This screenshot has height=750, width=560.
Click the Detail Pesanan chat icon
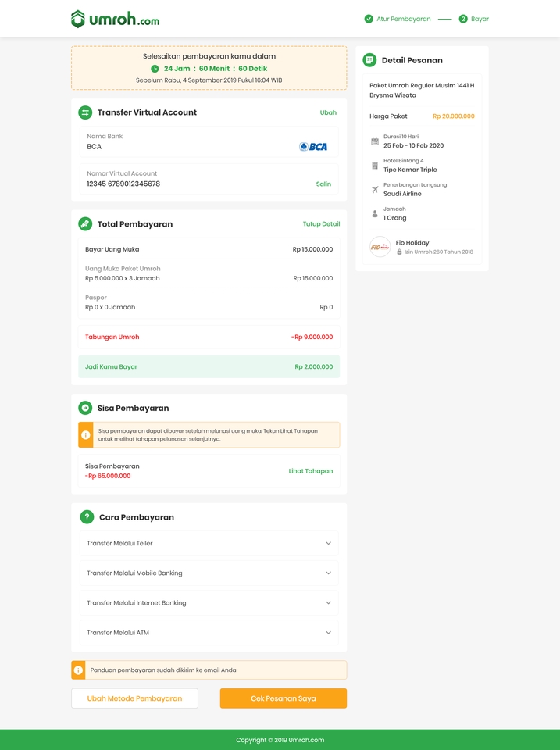tap(369, 60)
